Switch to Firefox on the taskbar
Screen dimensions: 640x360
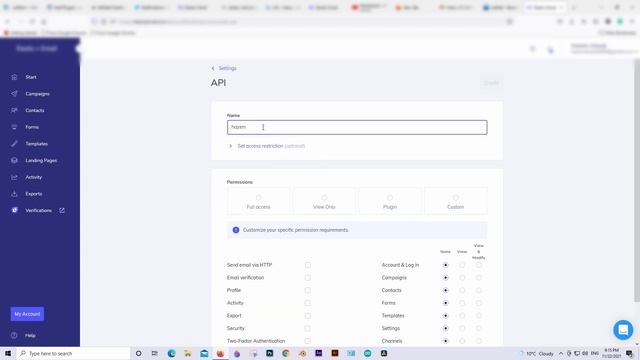pos(220,353)
